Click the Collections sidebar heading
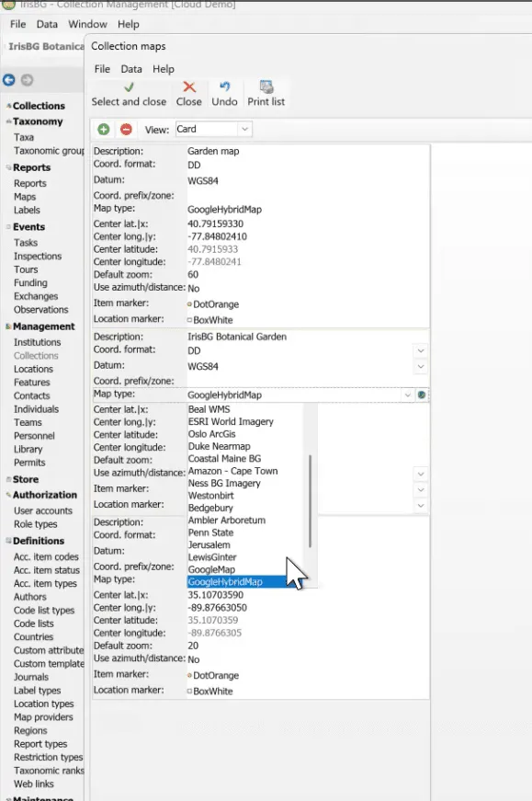 tap(39, 106)
